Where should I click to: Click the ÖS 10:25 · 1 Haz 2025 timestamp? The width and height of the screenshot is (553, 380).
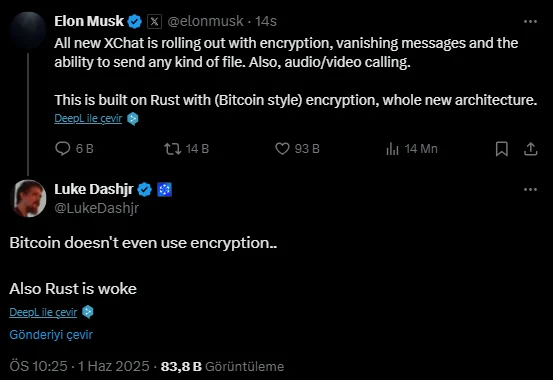point(80,366)
